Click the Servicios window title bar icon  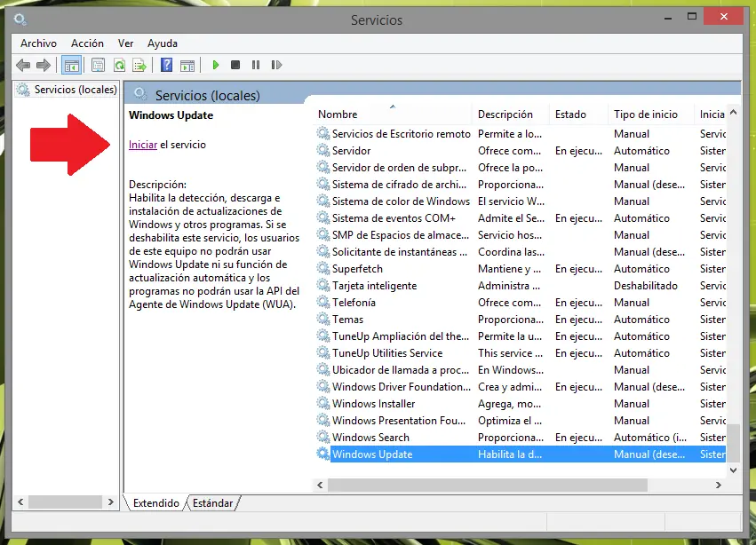(20, 20)
